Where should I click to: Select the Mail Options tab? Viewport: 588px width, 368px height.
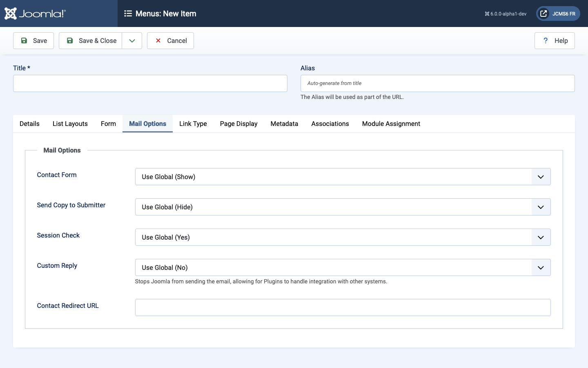coord(147,123)
